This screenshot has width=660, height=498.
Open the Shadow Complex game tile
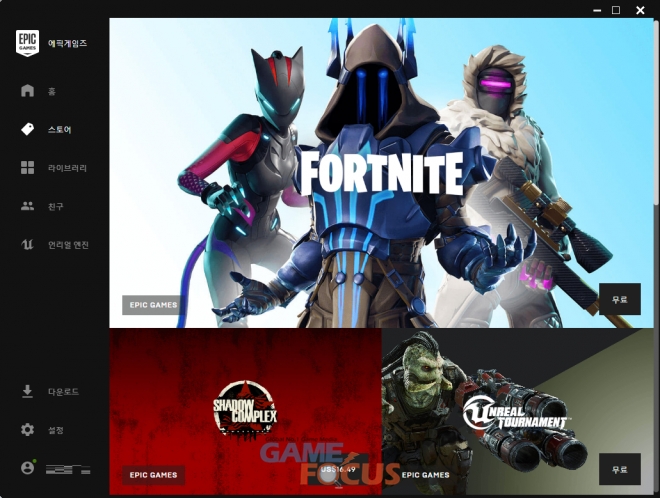[x=245, y=411]
